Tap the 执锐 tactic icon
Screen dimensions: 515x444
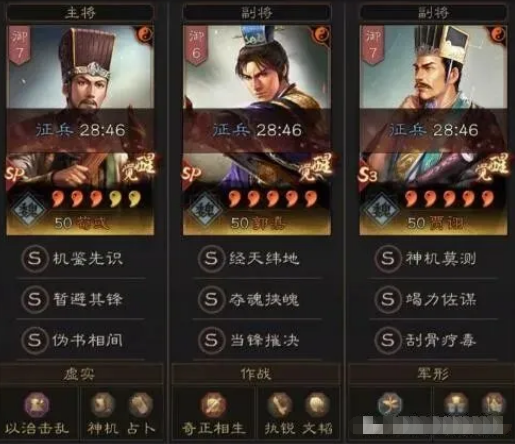pyautogui.click(x=280, y=404)
